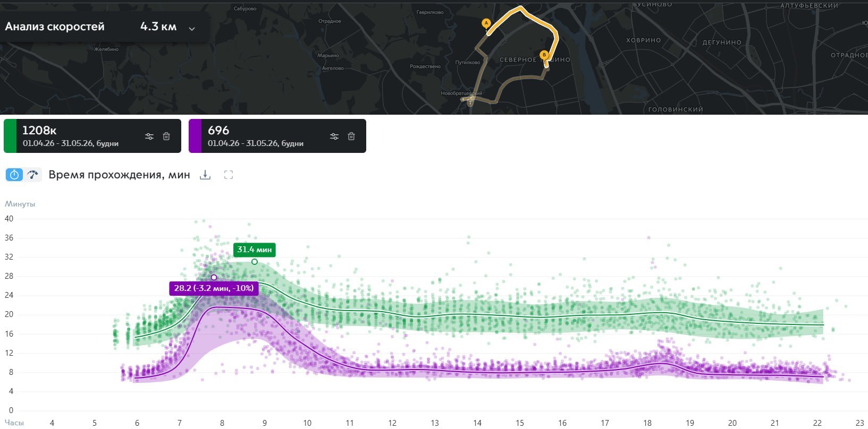Click the purple color swatch of 696

tap(195, 136)
